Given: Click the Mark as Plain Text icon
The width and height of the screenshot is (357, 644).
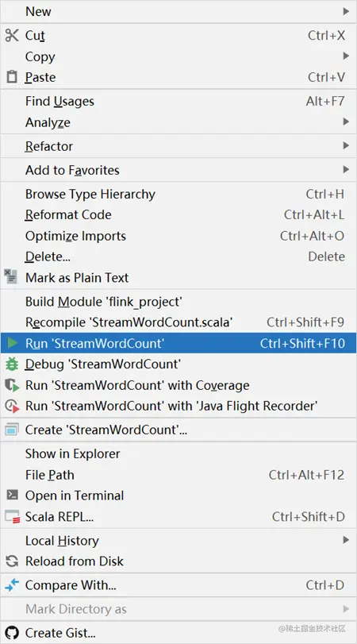Looking at the screenshot, I should tap(11, 277).
